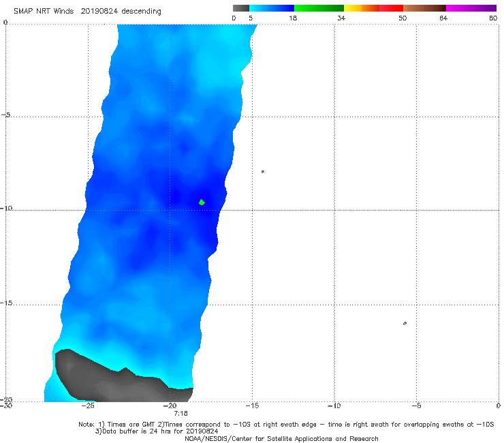Click the NOAA/NESDIS credit line
Image resolution: width=504 pixels, height=443 pixels.
[281, 439]
